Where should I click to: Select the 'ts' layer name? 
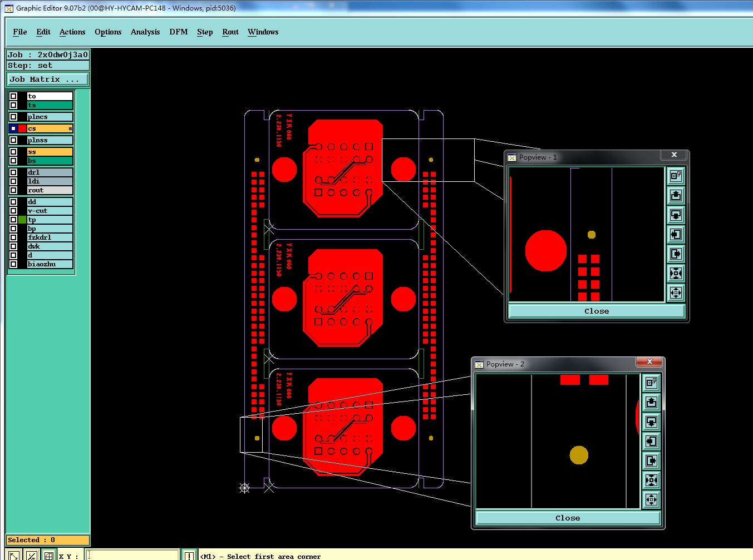(x=50, y=105)
